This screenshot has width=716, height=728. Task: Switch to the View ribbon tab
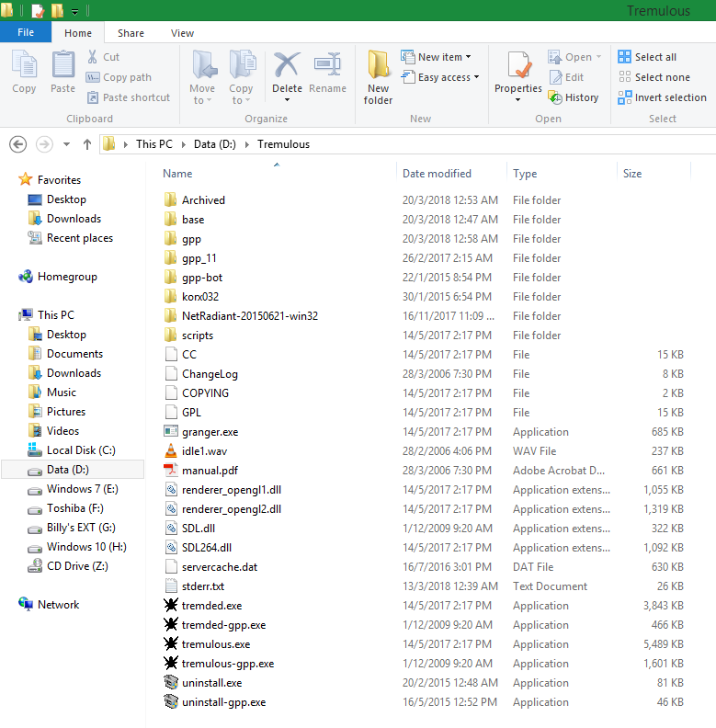[182, 33]
